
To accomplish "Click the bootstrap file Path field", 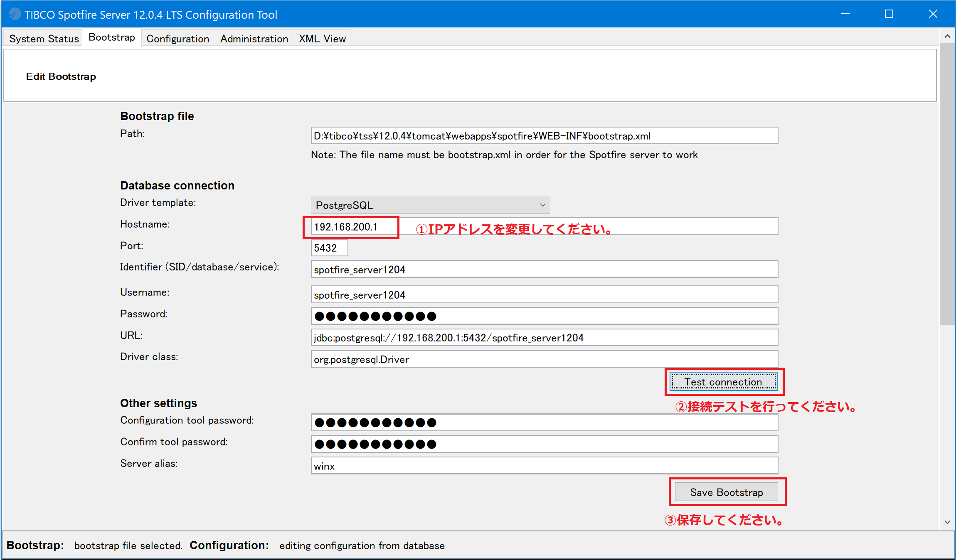I will [545, 136].
